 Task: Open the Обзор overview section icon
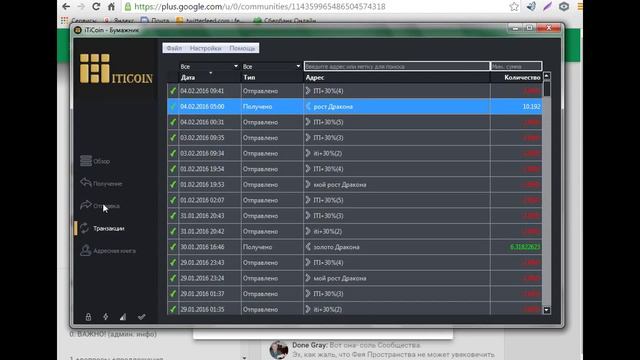point(86,161)
